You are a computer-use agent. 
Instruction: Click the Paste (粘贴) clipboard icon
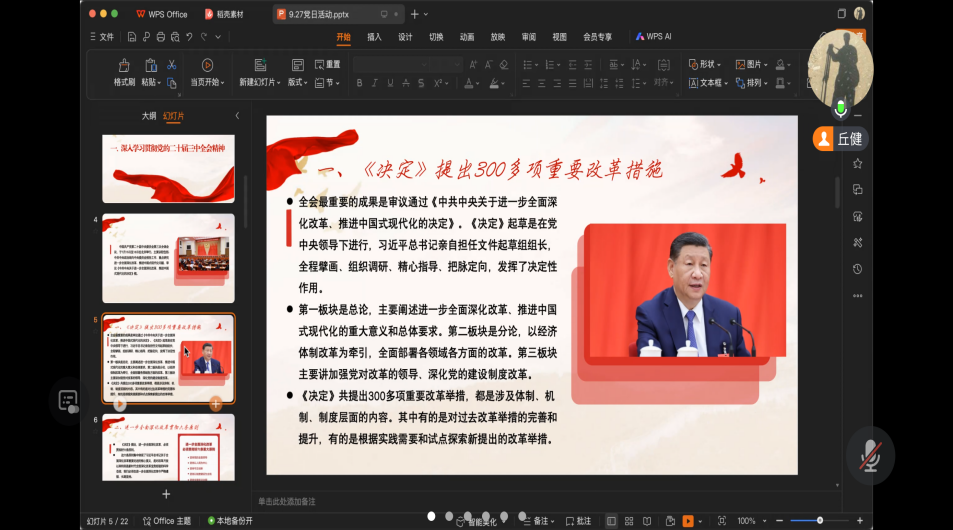pos(149,66)
